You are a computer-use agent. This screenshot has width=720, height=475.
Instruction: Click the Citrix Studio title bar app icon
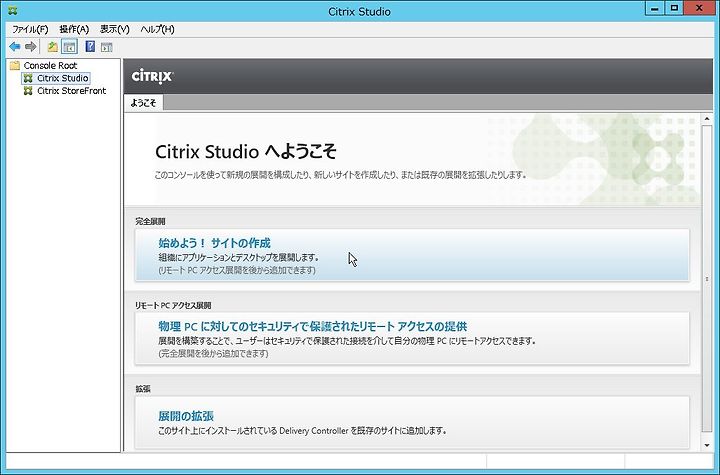click(x=12, y=10)
